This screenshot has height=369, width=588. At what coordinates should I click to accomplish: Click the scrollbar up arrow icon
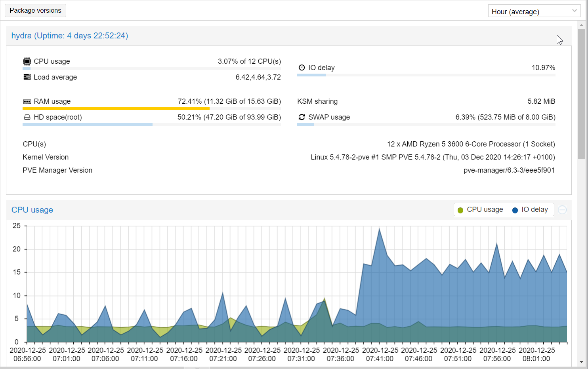pyautogui.click(x=582, y=25)
